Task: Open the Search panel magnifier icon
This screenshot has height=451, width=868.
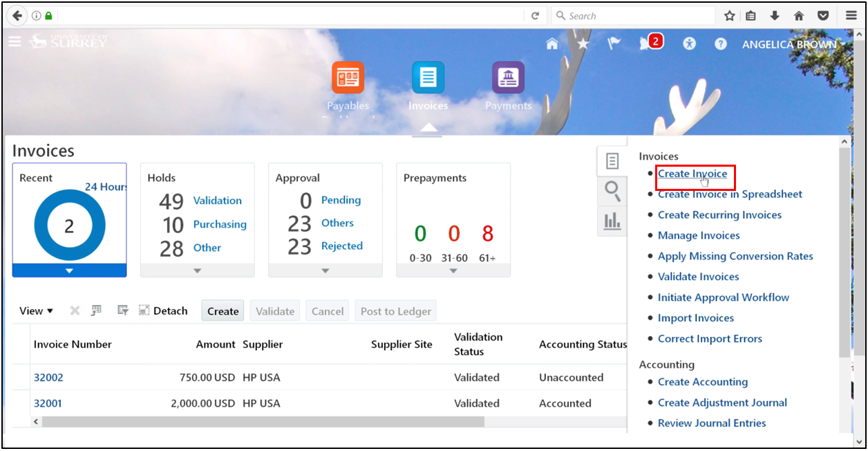Action: (612, 191)
